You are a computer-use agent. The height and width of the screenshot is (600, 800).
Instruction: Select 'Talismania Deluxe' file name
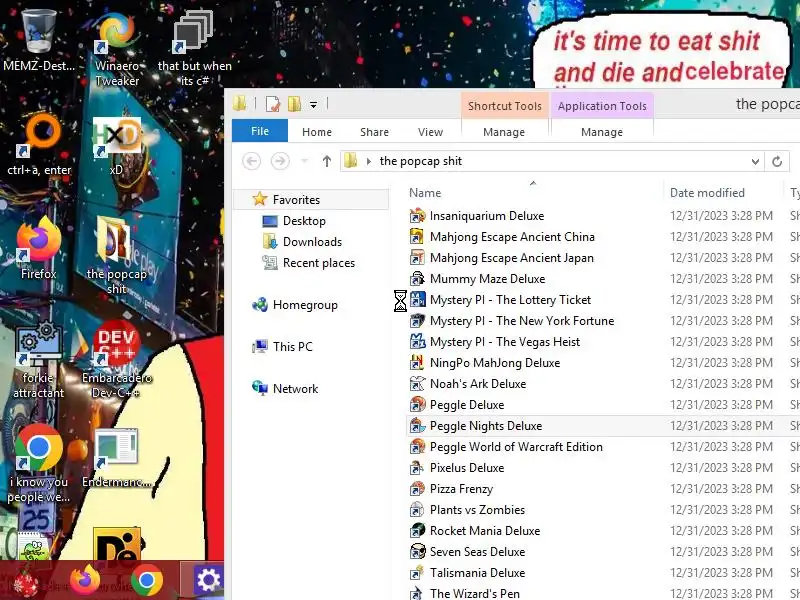coord(478,572)
